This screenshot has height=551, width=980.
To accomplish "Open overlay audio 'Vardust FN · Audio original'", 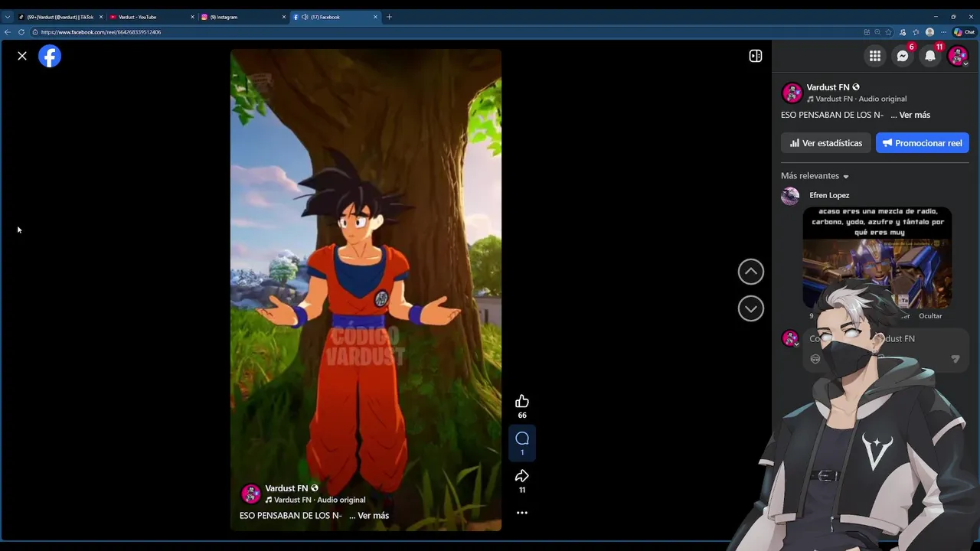I will coord(319,500).
